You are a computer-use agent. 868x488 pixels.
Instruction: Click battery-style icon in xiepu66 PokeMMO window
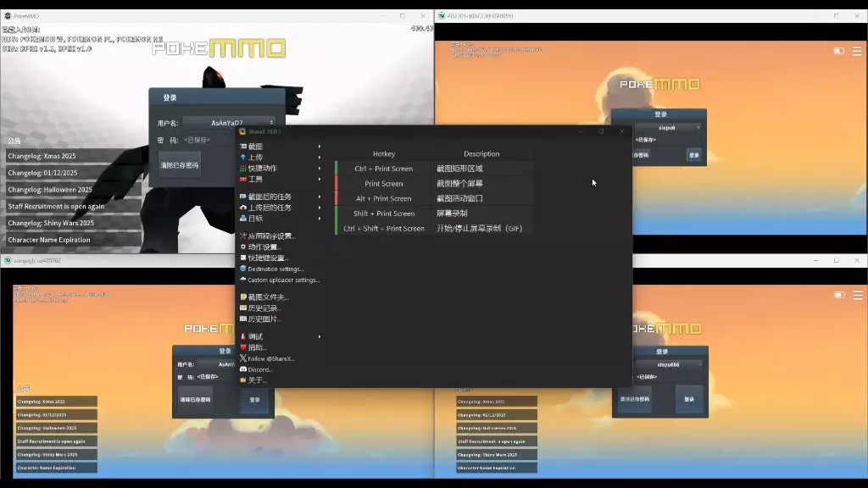click(x=839, y=295)
